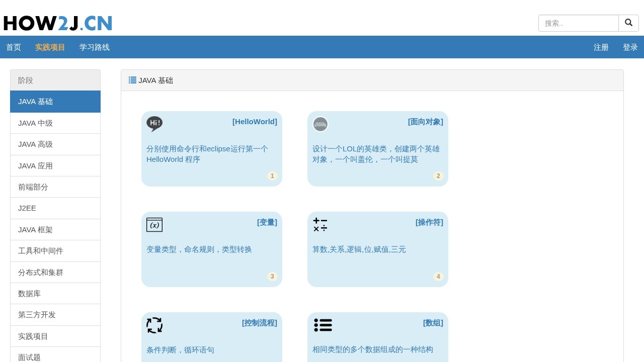This screenshot has width=644, height=362.
Task: Open the 学习路线 menu item
Action: click(94, 47)
